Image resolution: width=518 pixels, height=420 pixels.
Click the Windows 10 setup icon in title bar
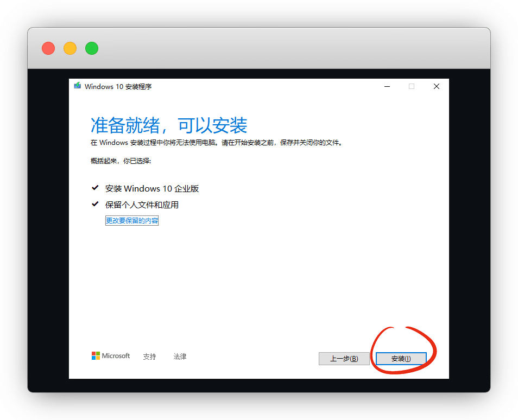[78, 86]
